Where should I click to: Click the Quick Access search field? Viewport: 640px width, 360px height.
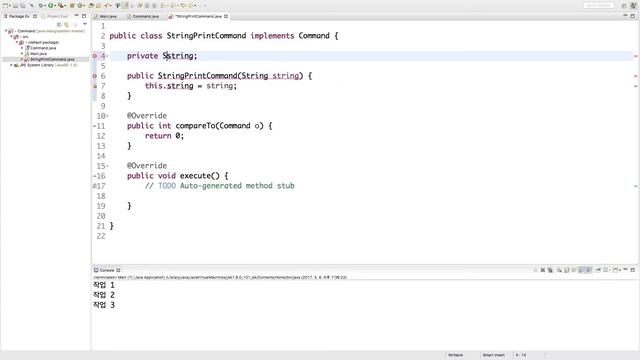click(599, 6)
